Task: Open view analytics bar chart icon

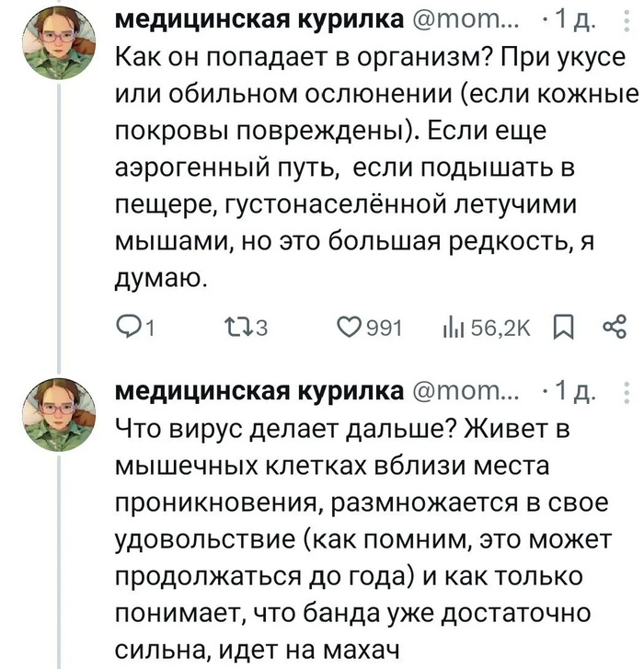Action: tap(452, 328)
